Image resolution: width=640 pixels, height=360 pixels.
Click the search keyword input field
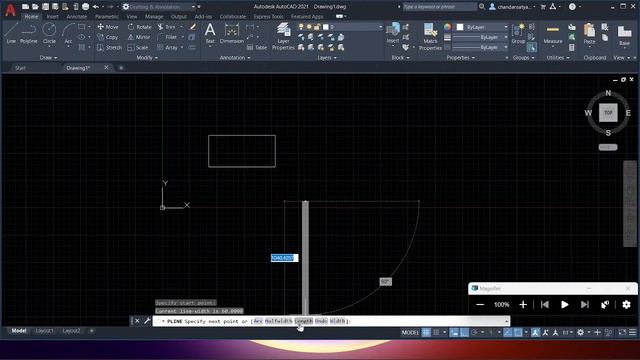[x=439, y=7]
